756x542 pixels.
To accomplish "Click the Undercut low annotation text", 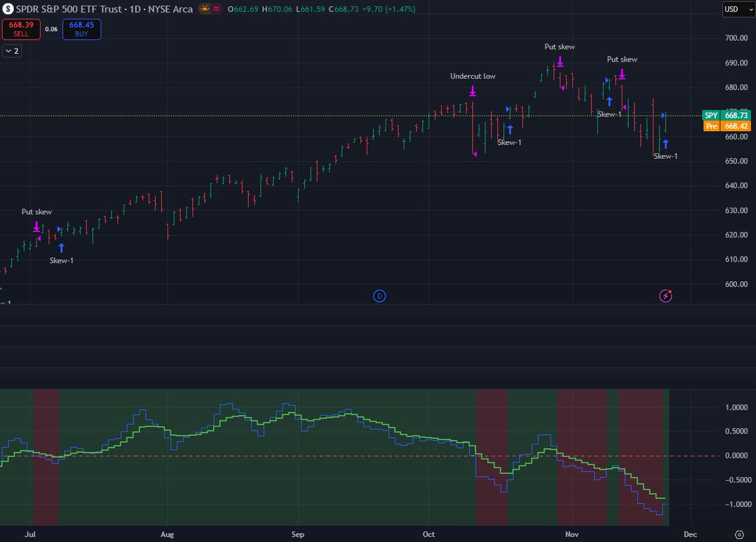I will click(472, 76).
